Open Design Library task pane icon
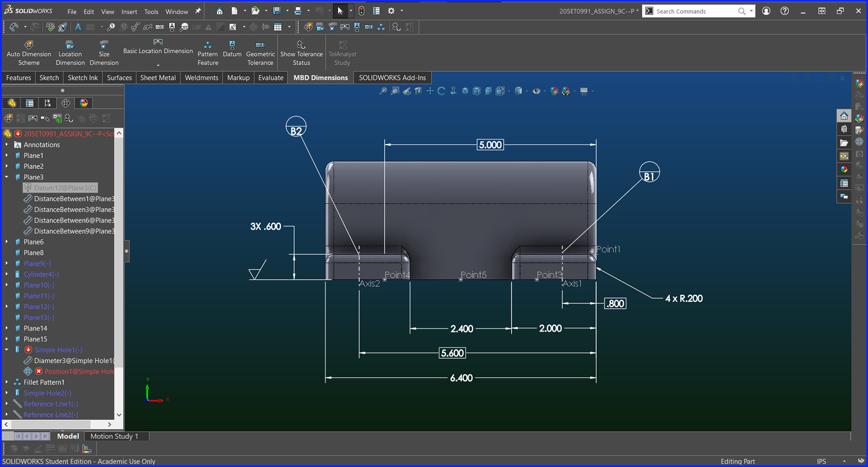Screen dimensions: 868x467 click(844, 129)
